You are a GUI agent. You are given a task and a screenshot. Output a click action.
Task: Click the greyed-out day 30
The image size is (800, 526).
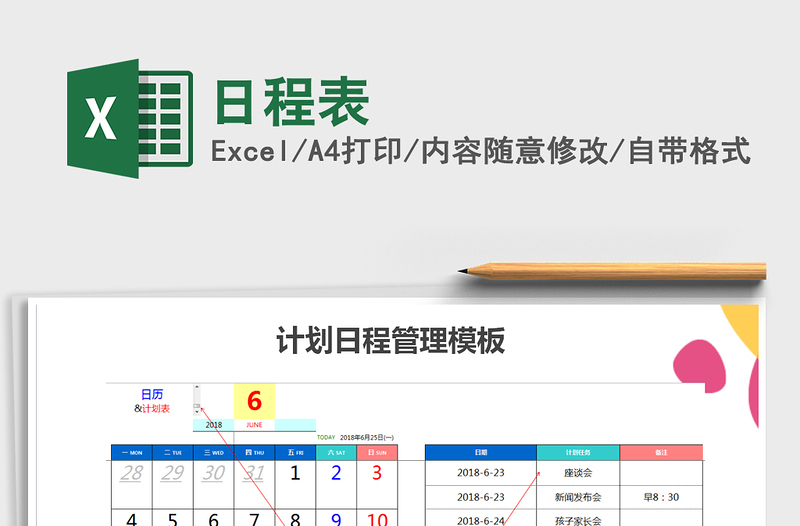tap(213, 473)
